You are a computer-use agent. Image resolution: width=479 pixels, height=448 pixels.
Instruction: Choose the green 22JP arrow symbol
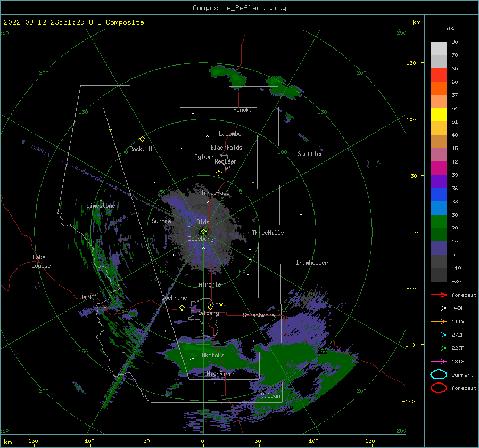[x=439, y=348]
